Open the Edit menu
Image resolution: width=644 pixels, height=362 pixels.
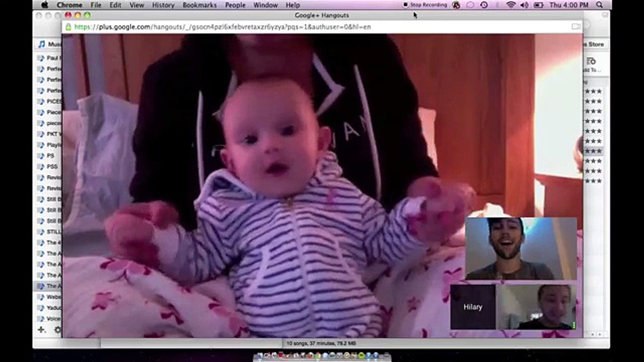pyautogui.click(x=115, y=5)
